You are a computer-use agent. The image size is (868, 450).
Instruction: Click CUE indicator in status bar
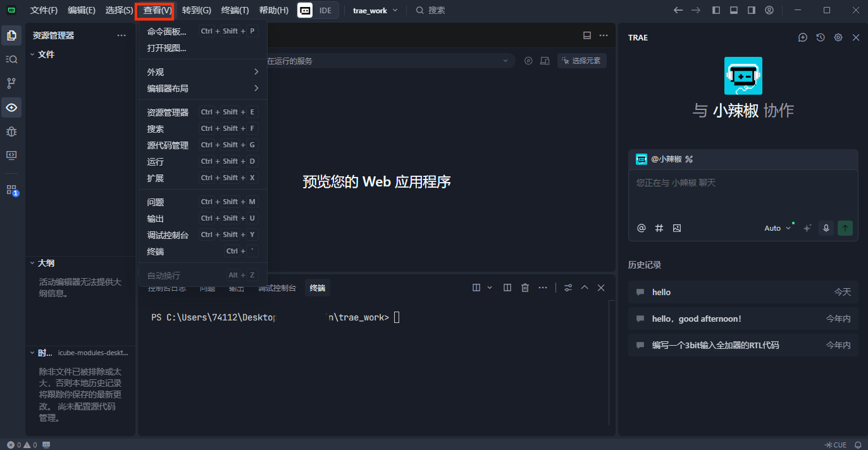[836, 445]
